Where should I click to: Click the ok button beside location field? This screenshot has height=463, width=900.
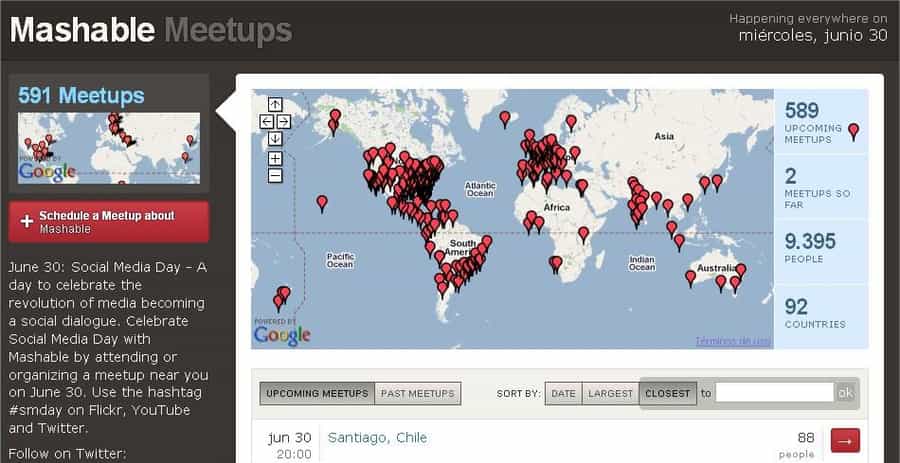[845, 393]
